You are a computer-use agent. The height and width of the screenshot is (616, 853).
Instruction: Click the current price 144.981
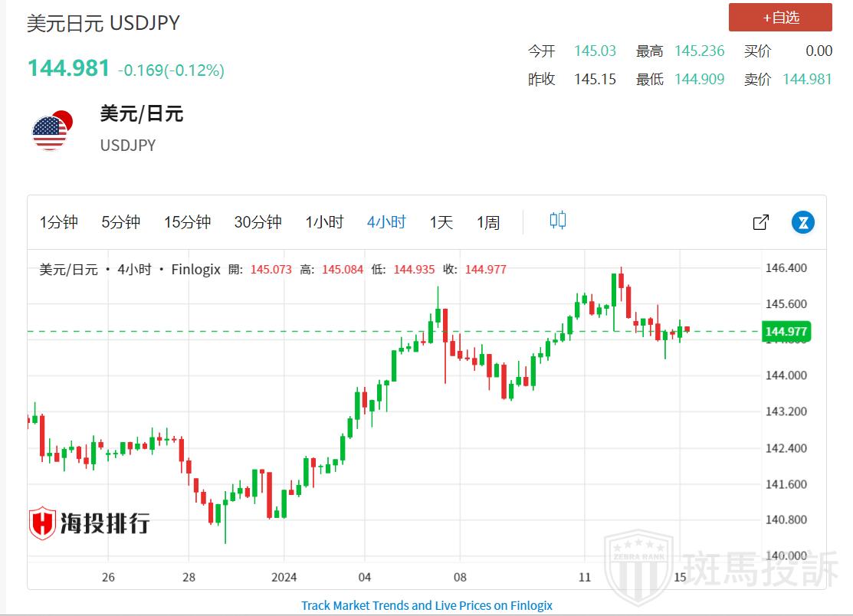pos(68,68)
